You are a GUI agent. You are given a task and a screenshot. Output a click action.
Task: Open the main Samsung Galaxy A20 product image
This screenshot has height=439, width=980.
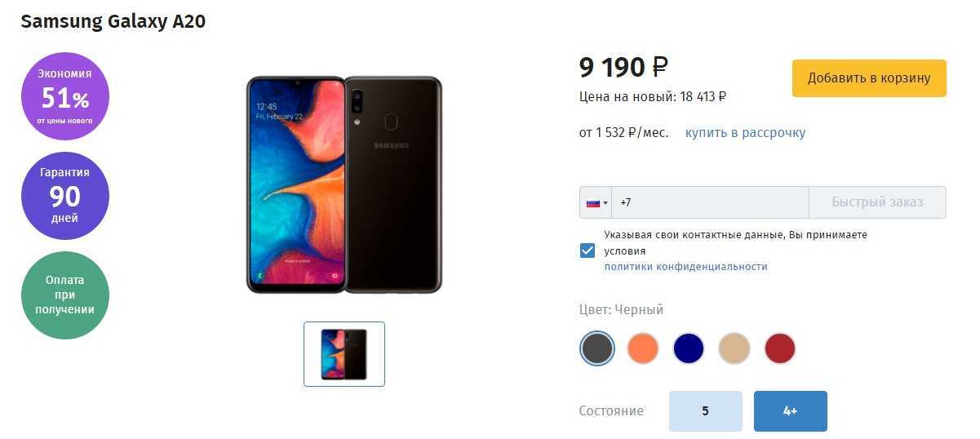click(344, 185)
